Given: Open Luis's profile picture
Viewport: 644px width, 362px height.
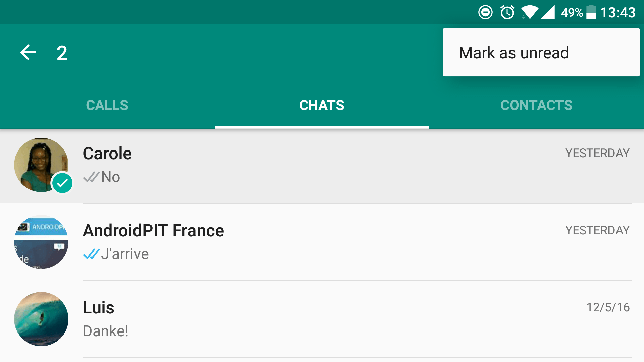Looking at the screenshot, I should pyautogui.click(x=41, y=319).
